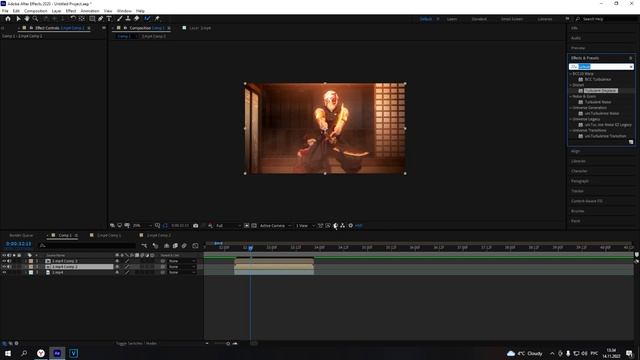Image resolution: width=640 pixels, height=360 pixels.
Task: Select the Type text tool
Action: click(109, 19)
